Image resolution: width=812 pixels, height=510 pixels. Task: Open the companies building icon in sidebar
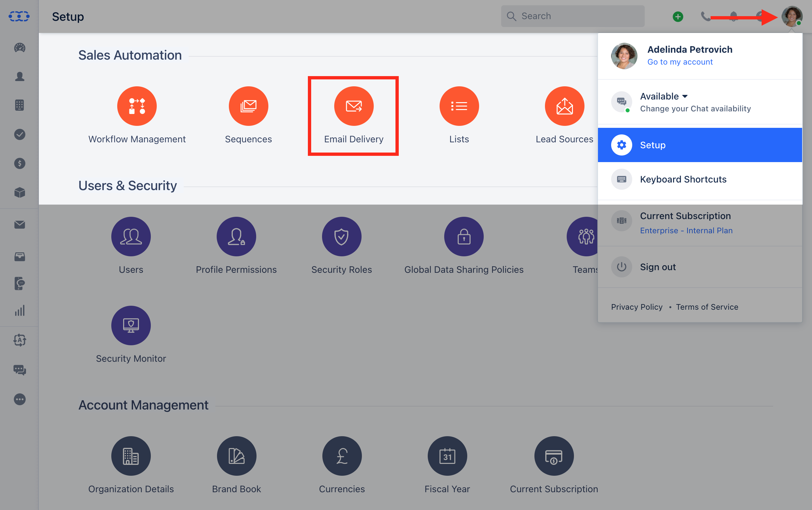pyautogui.click(x=19, y=105)
